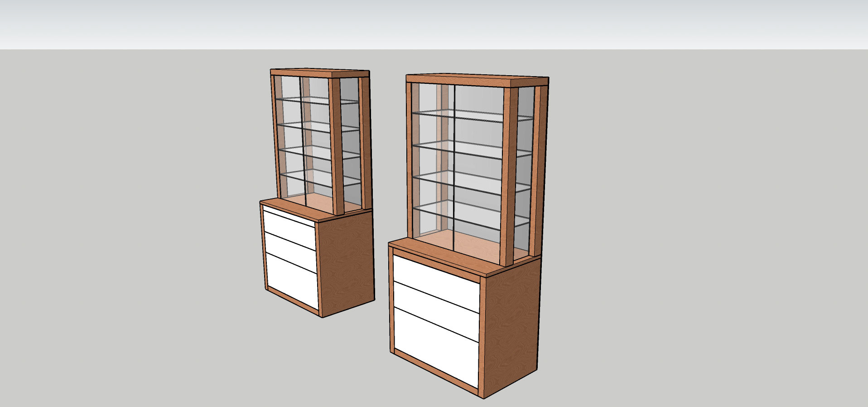
Task: Select the left cabinet's top white drawer
Action: (x=289, y=230)
